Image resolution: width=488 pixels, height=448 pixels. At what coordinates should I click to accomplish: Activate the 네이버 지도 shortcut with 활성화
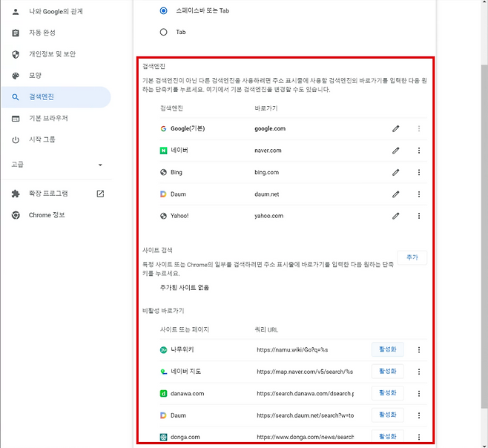tap(387, 371)
